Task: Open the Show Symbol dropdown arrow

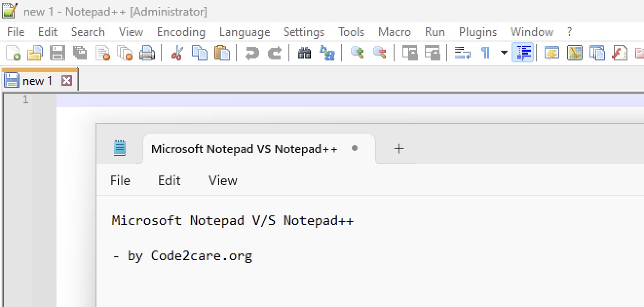Action: (503, 53)
